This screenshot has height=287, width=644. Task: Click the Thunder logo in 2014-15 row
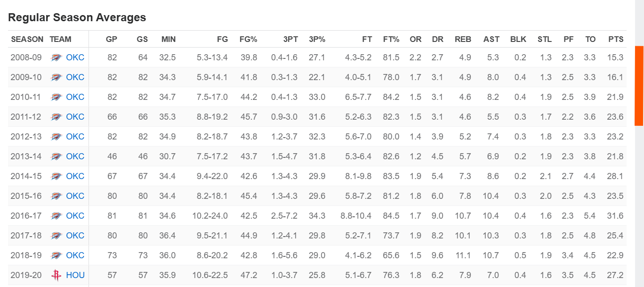click(x=56, y=177)
